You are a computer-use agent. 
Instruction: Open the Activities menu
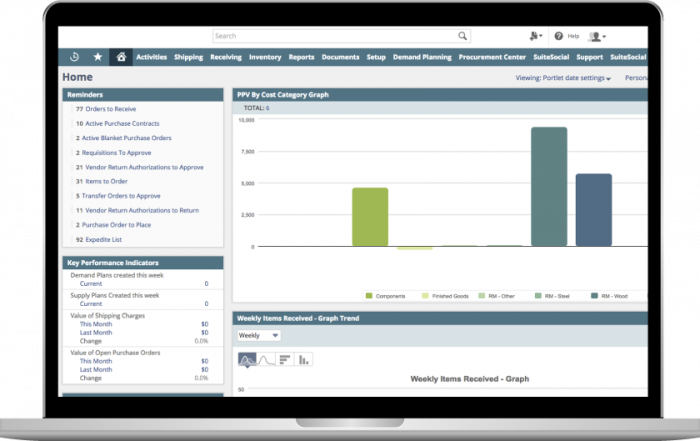(151, 57)
